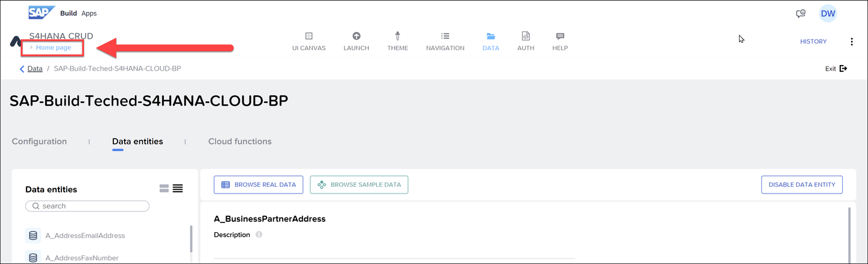The width and height of the screenshot is (868, 264).
Task: Click the Browse Real Data button
Action: point(259,184)
